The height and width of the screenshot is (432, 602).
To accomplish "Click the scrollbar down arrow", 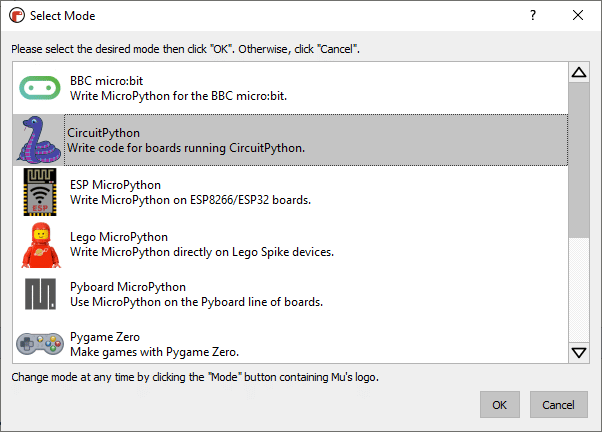I will [579, 353].
